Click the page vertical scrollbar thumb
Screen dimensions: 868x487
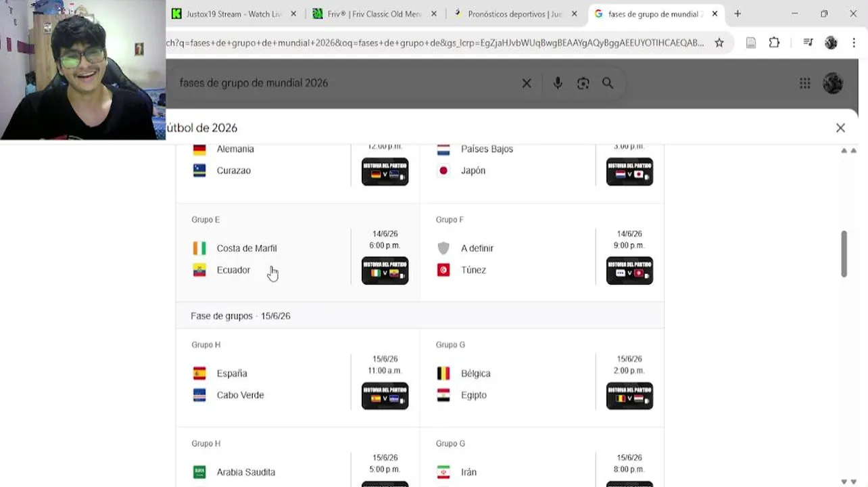[x=844, y=254]
